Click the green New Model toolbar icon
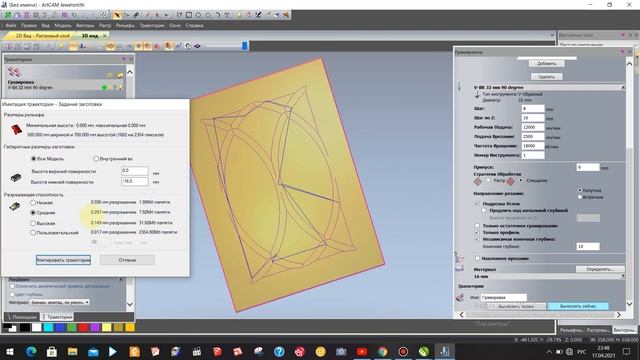 click(8, 15)
